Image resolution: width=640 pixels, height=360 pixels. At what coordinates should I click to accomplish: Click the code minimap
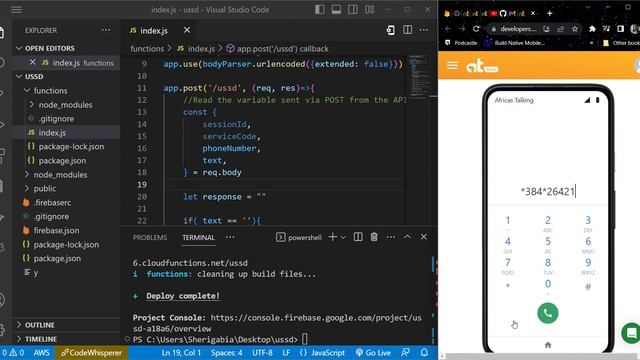click(x=418, y=77)
